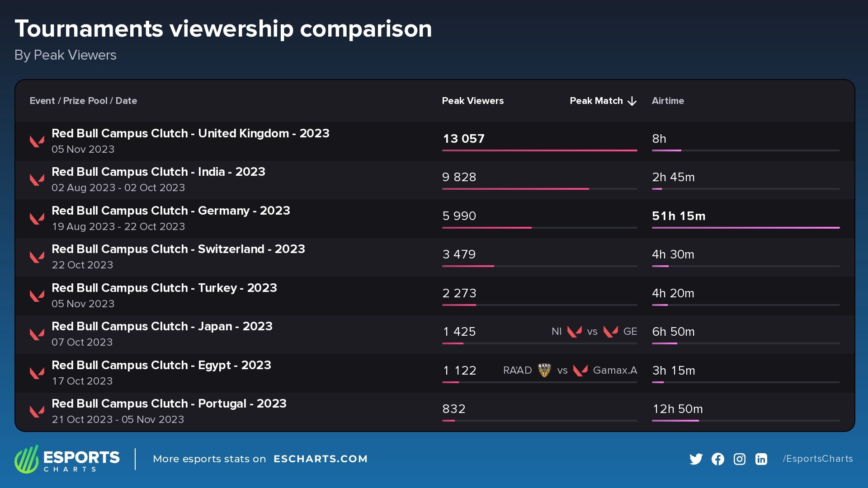Click the date 07 Oct 2023
This screenshot has height=488, width=868.
pyautogui.click(x=82, y=342)
